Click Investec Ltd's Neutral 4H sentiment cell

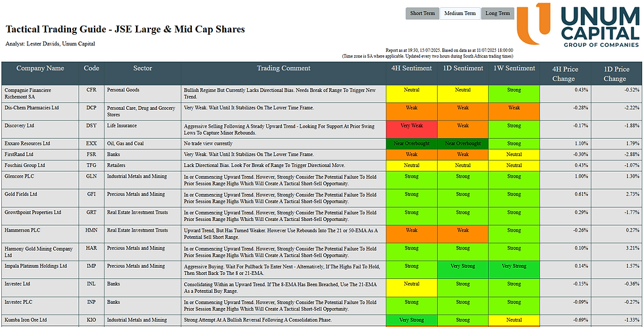tap(411, 288)
